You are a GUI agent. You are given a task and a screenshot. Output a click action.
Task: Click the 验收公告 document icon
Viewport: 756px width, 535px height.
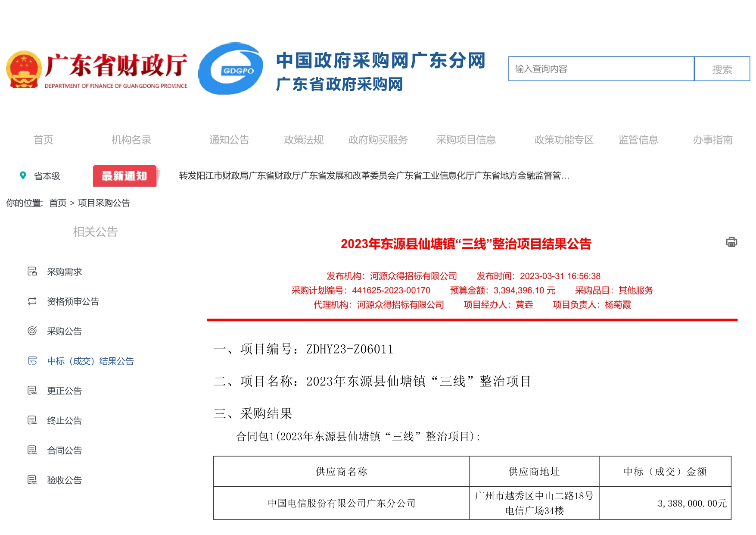[32, 479]
